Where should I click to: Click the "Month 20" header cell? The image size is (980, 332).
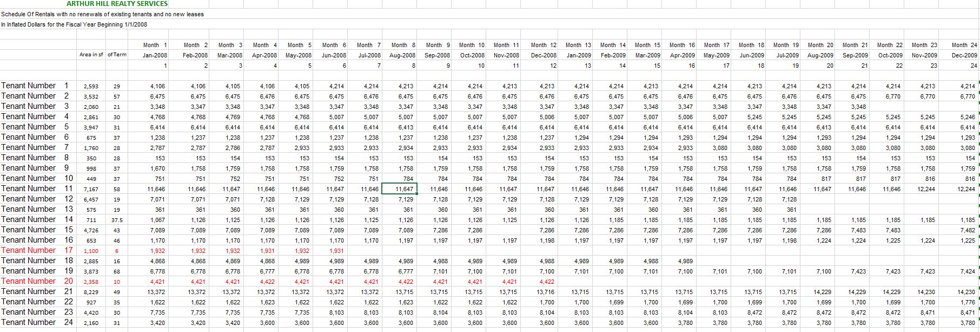pos(821,45)
